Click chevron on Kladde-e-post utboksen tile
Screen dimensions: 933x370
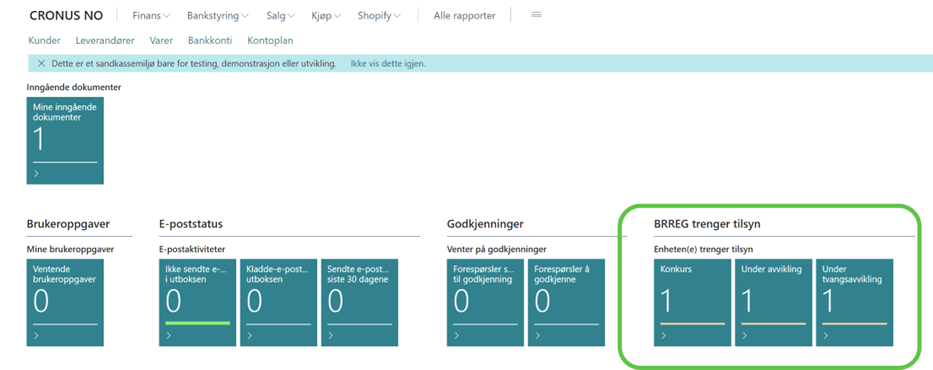click(x=250, y=335)
